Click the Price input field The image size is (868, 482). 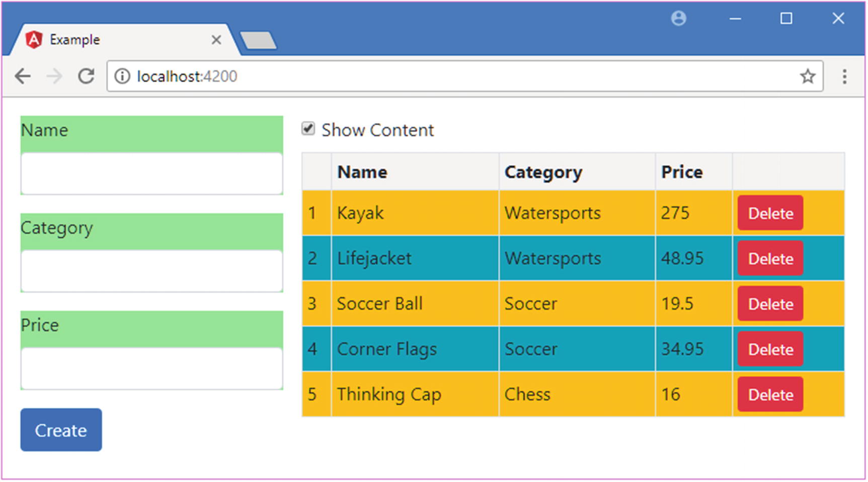click(151, 368)
